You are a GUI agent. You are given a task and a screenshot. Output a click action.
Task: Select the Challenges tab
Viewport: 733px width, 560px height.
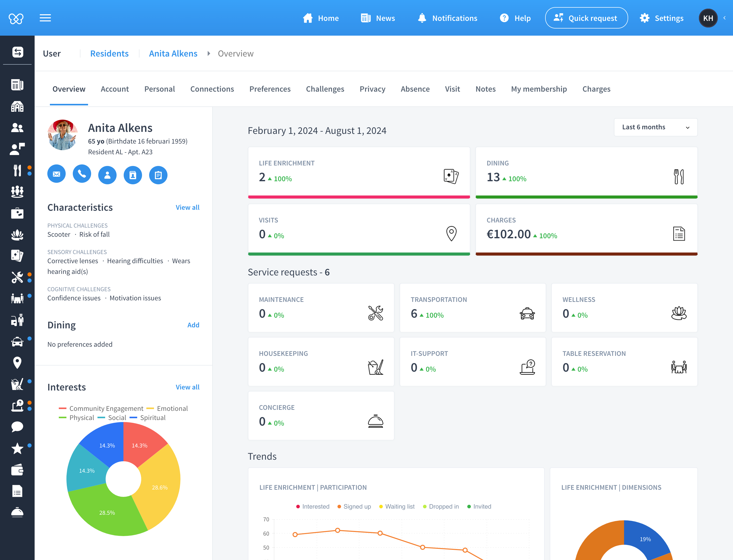tap(325, 89)
